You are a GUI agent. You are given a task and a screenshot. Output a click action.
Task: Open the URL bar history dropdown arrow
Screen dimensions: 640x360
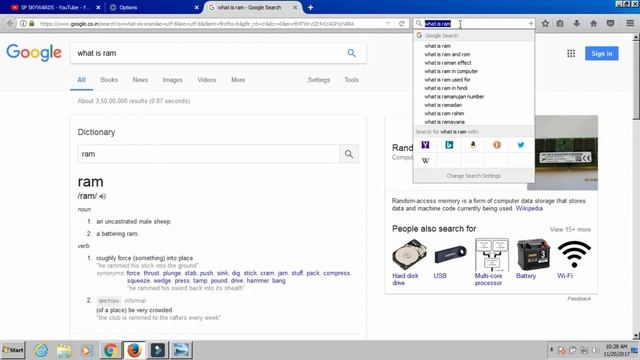388,24
